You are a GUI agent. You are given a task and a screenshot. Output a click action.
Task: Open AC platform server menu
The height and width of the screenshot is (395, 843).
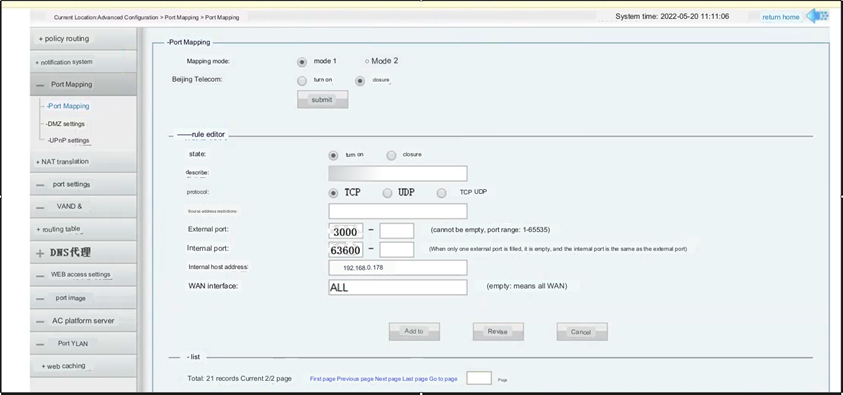pos(83,321)
